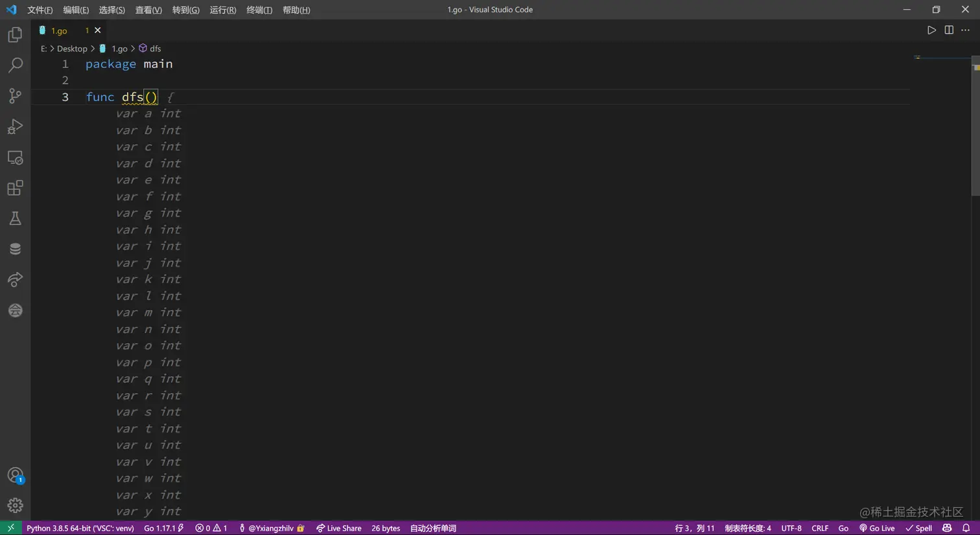Click remote window indicator in status bar

[11, 528]
